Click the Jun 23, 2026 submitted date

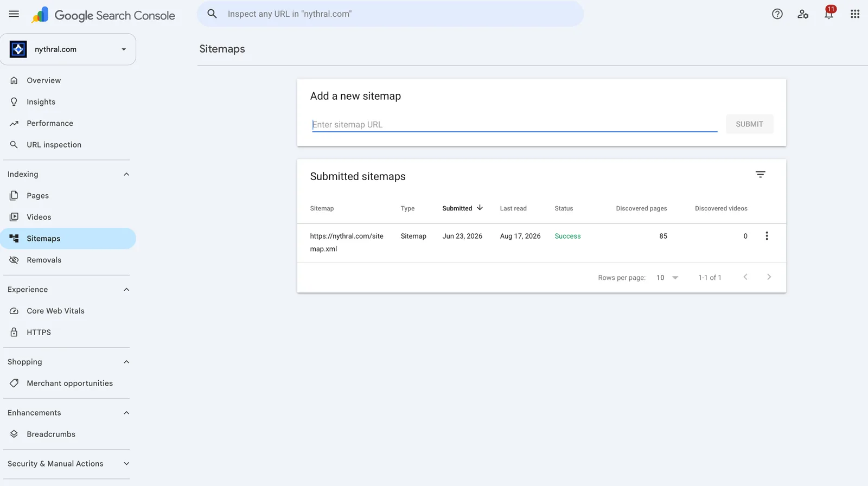tap(462, 236)
